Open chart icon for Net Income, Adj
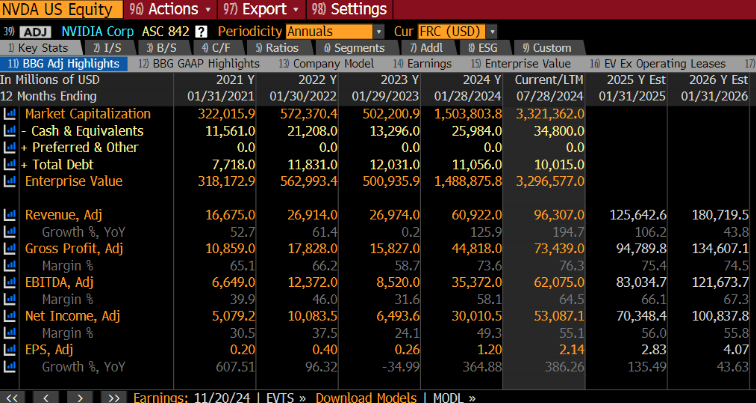This screenshot has height=403, width=756. (x=10, y=317)
